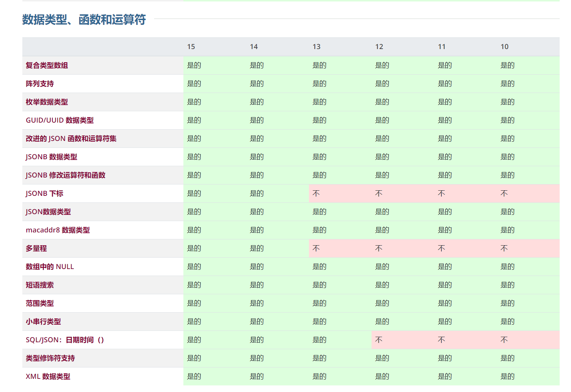Screen dimensions: 571x392
Task: Click the 不 cell for JSONB 下标 version 13
Action: click(x=340, y=194)
